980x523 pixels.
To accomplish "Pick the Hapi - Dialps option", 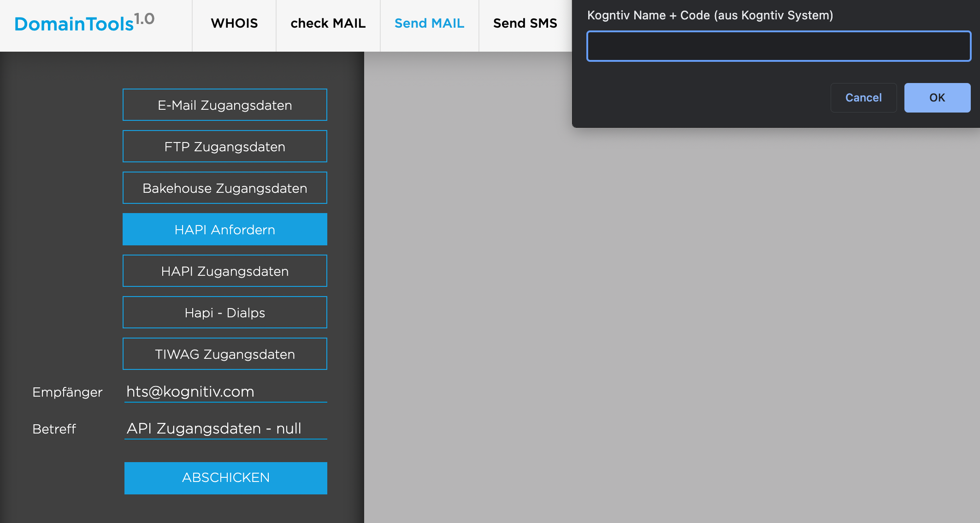I will click(225, 313).
